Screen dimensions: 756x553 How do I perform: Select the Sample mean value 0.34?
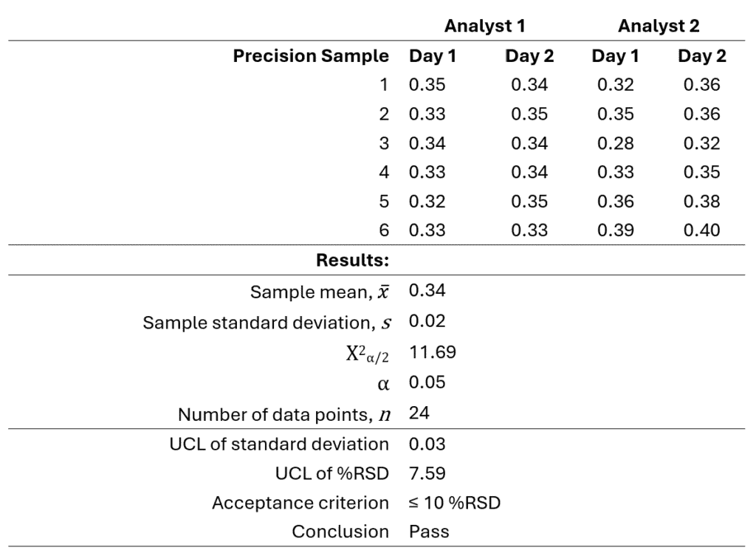(x=427, y=290)
